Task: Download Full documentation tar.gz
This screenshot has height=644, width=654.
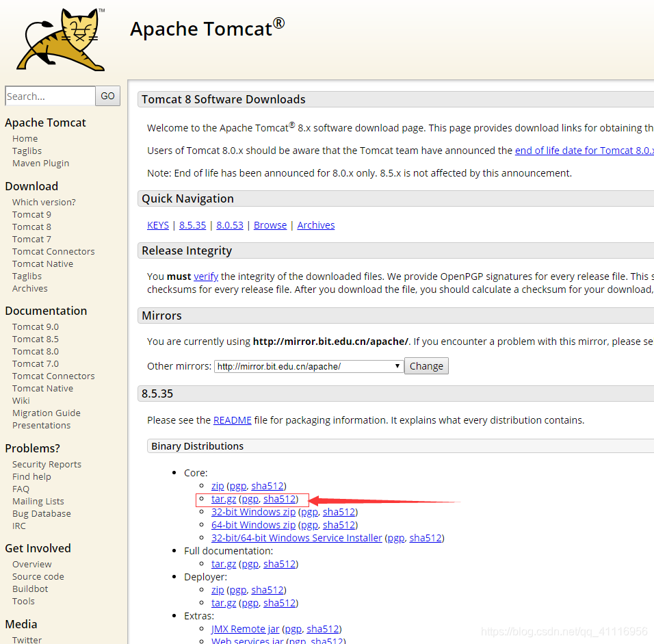Action: coord(224,565)
